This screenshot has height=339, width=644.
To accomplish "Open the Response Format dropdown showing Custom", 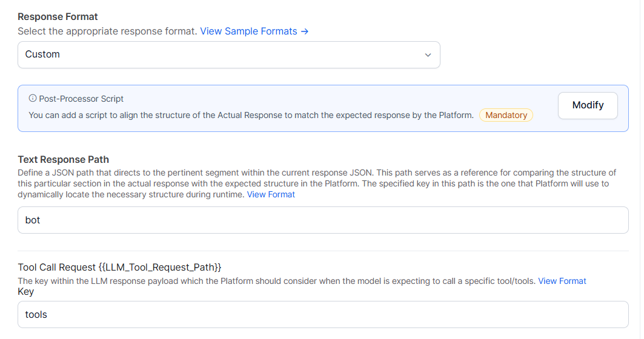I will click(x=228, y=54).
